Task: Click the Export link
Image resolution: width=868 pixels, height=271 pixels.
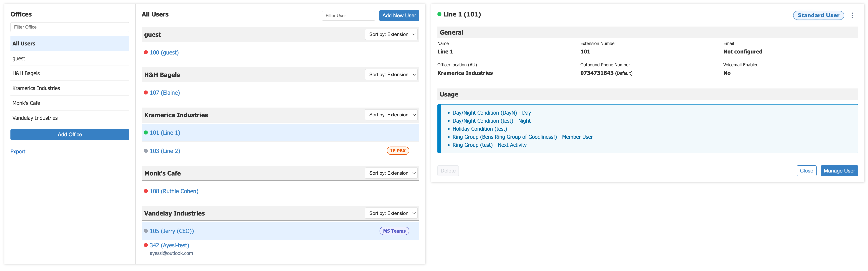Action: click(x=18, y=152)
